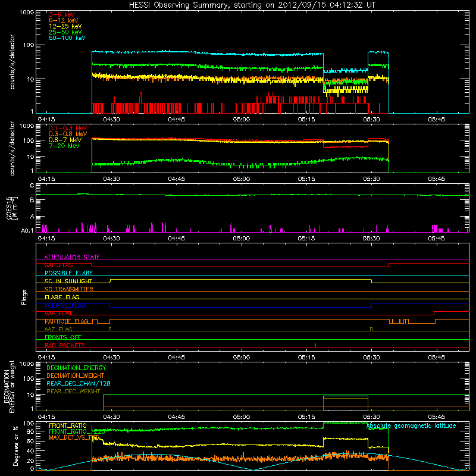This screenshot has width=476, height=476.
Task: Click the 04:30 tick label under flags panel
Action: tap(111, 358)
